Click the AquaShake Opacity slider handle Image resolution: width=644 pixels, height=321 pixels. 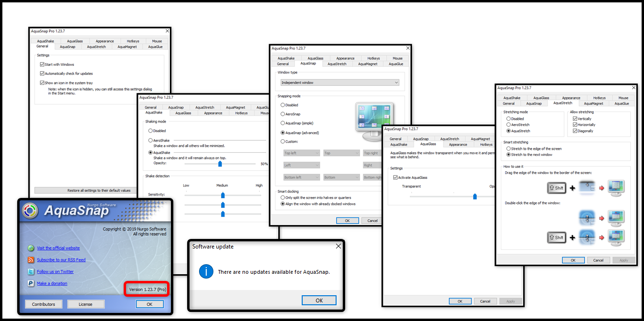(x=220, y=164)
